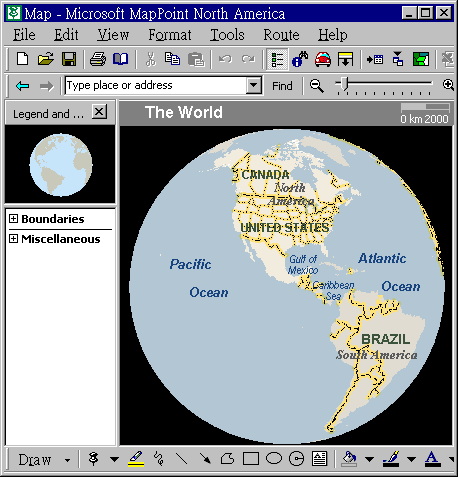Image resolution: width=458 pixels, height=477 pixels.
Task: Select the Rectangle drawing tool
Action: click(x=251, y=459)
